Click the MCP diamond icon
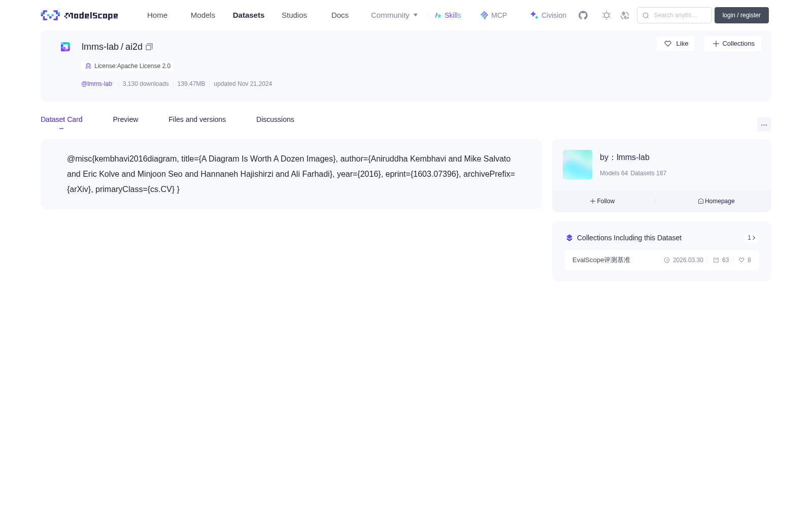 484,15
